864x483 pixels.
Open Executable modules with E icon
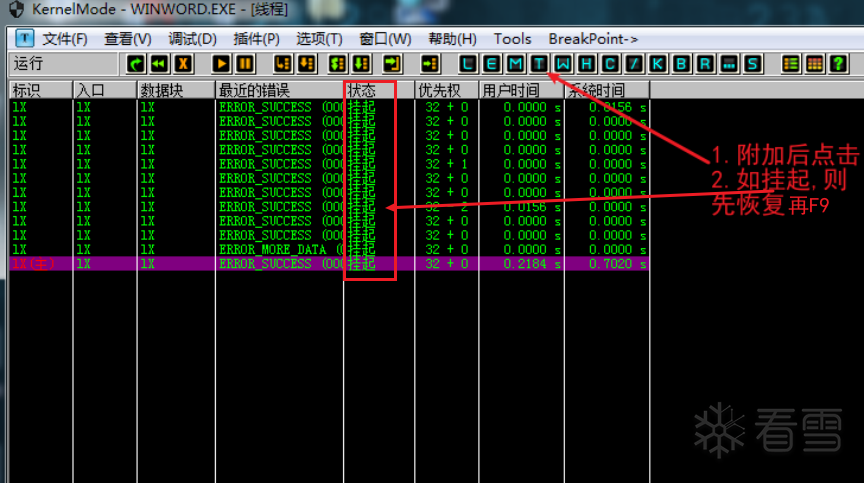click(492, 64)
